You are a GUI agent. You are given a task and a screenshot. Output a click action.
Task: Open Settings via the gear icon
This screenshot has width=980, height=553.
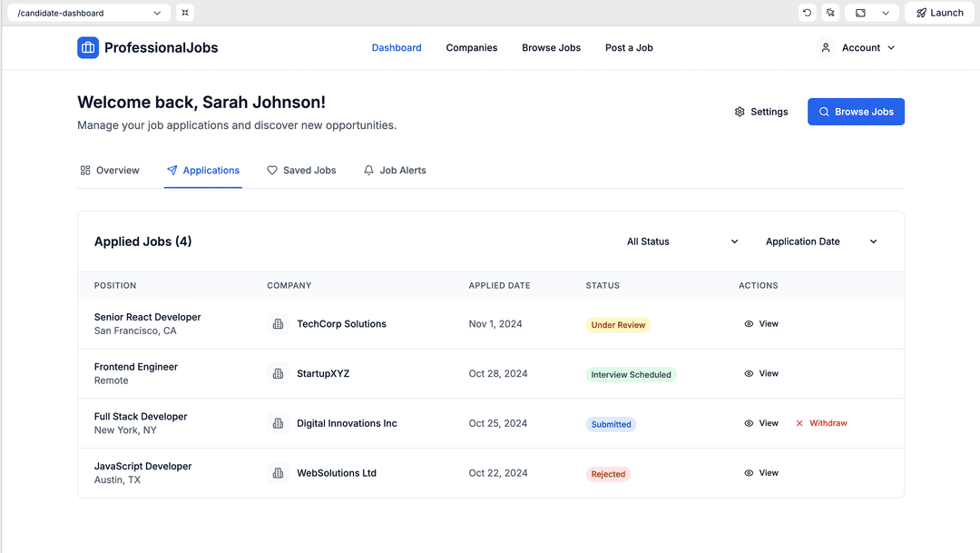[x=740, y=111]
